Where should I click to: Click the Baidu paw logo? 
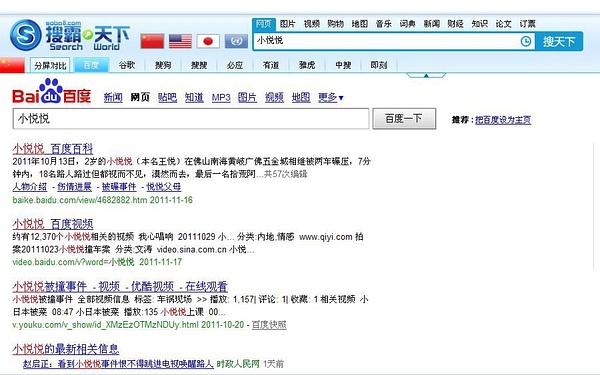point(51,91)
